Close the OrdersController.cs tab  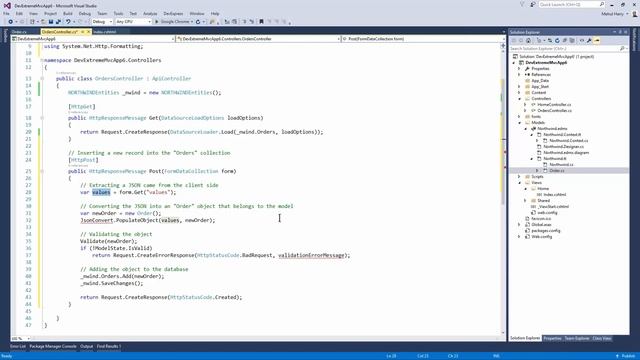coord(89,32)
